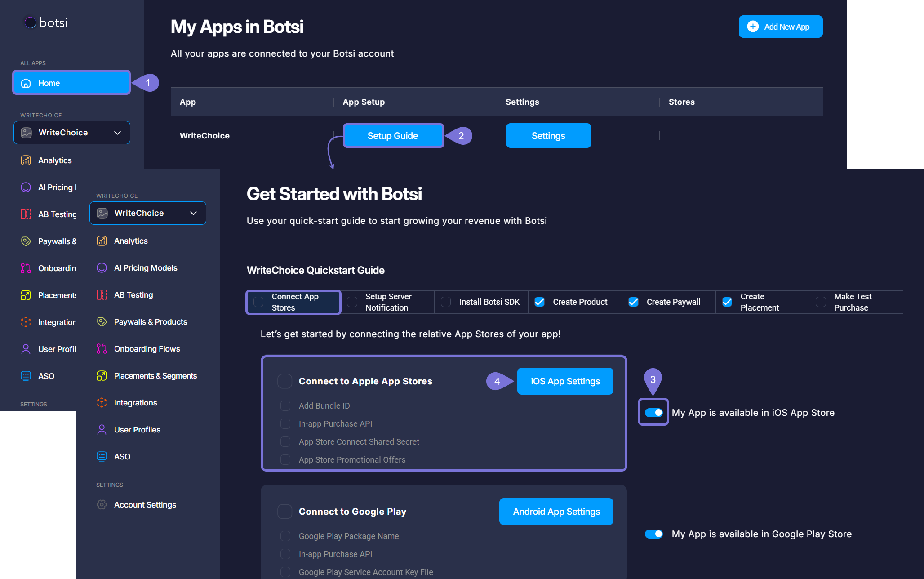Click the User Profiles person icon
Image resolution: width=924 pixels, height=579 pixels.
pyautogui.click(x=102, y=430)
